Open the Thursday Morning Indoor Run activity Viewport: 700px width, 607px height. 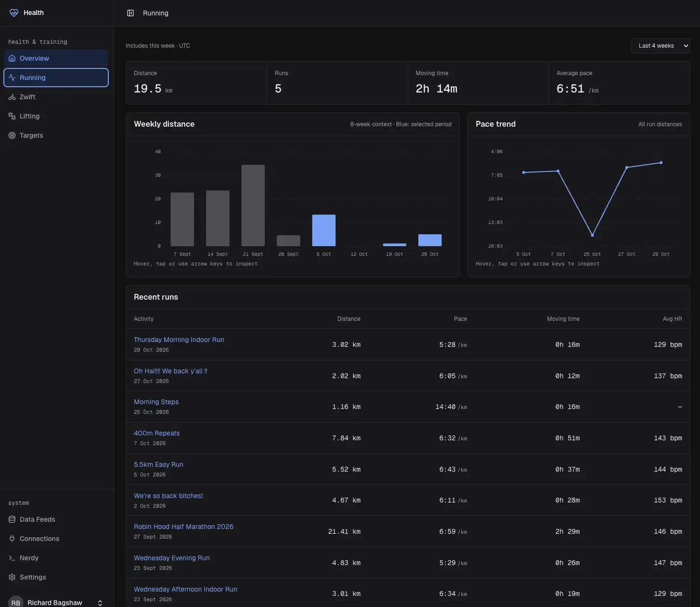[179, 340]
